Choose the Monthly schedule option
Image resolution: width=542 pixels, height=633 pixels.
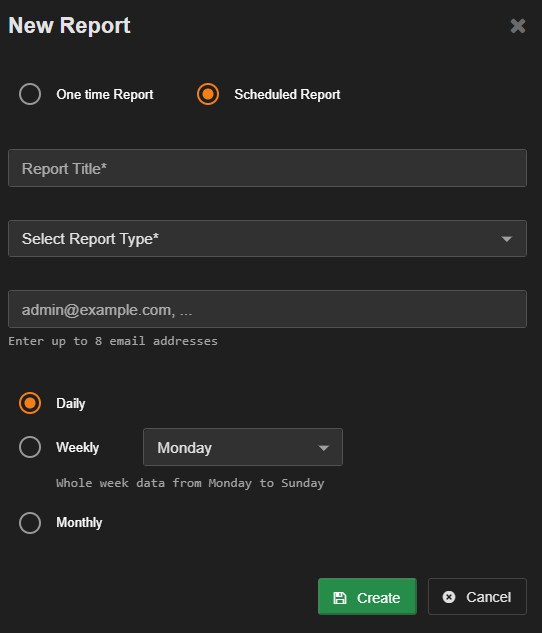30,523
